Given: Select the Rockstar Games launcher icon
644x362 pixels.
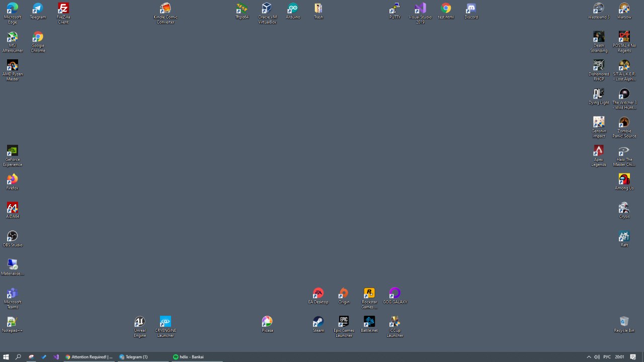Looking at the screenshot, I should [369, 298].
